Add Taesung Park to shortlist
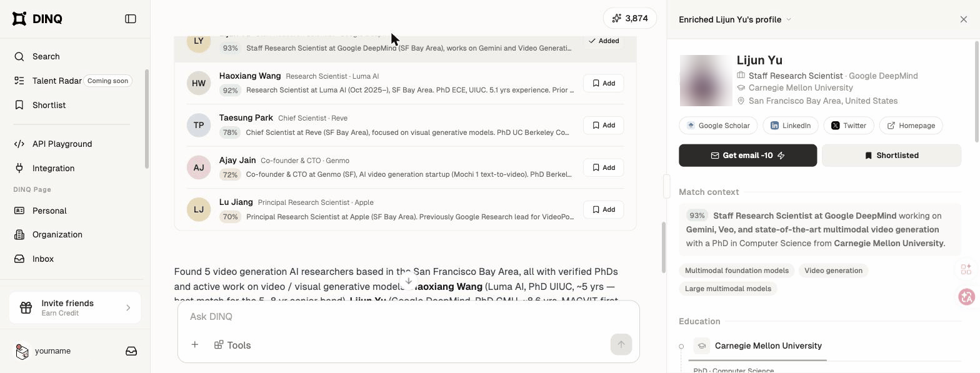This screenshot has width=980, height=373. [x=603, y=125]
